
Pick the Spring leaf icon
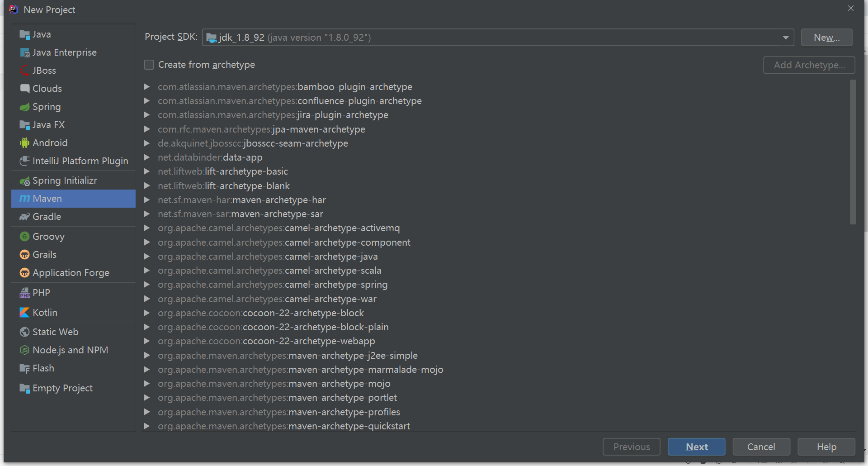(x=25, y=107)
